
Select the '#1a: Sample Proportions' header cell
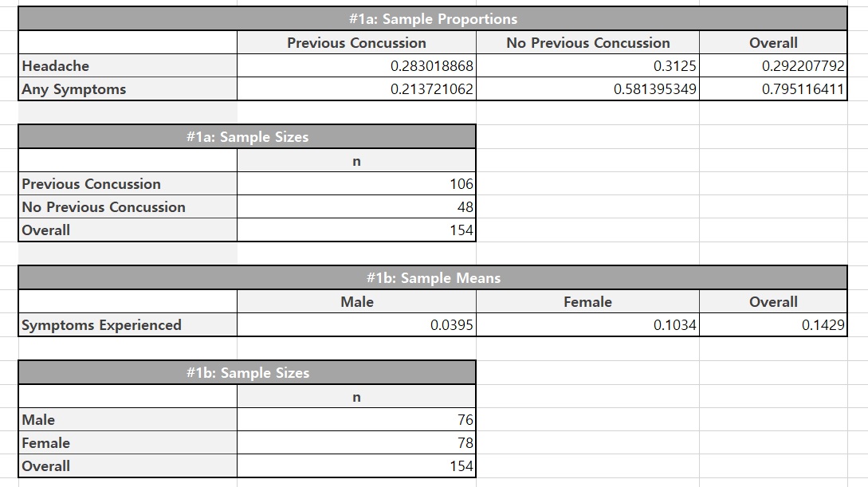432,19
